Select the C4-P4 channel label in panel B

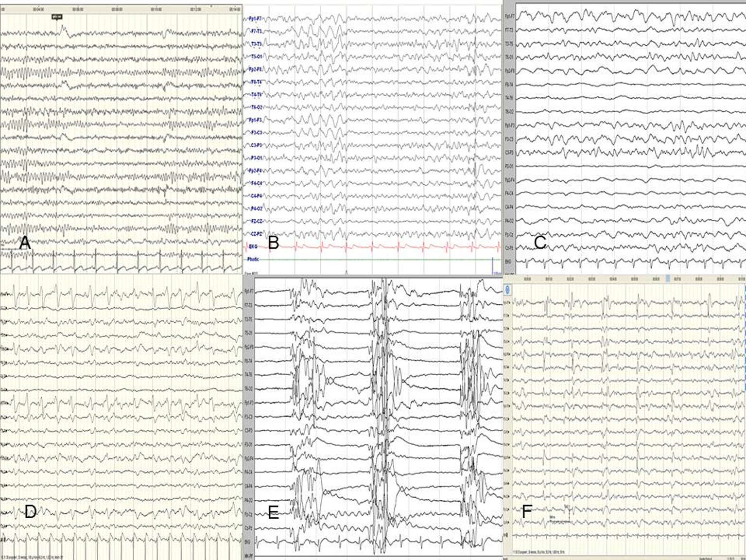pyautogui.click(x=256, y=196)
